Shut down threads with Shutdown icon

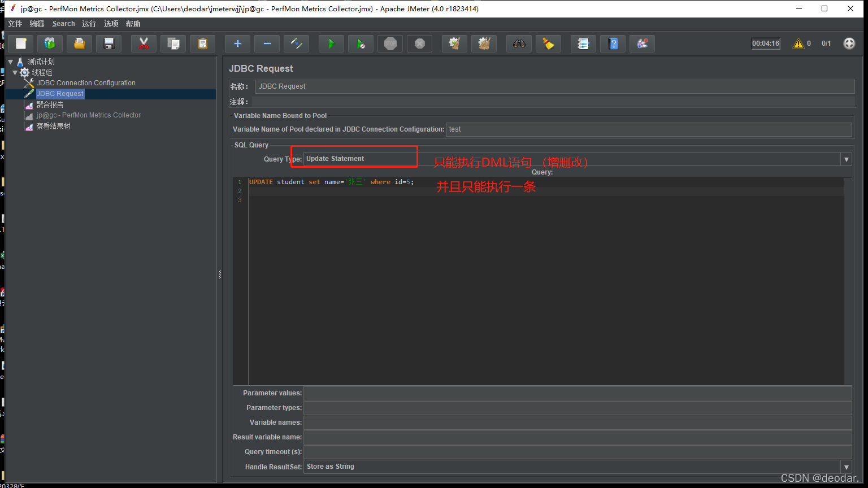coord(419,43)
